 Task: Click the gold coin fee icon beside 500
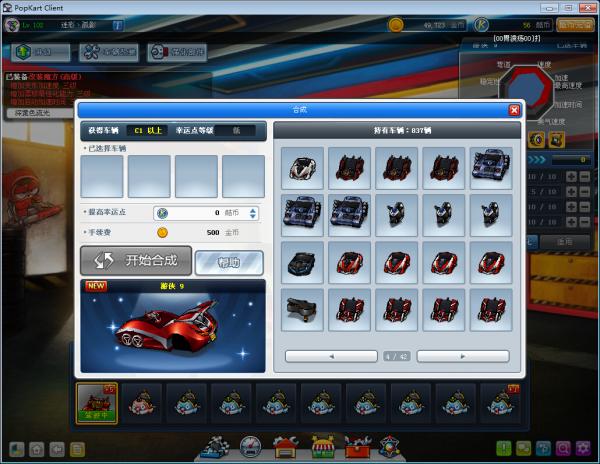coord(162,232)
